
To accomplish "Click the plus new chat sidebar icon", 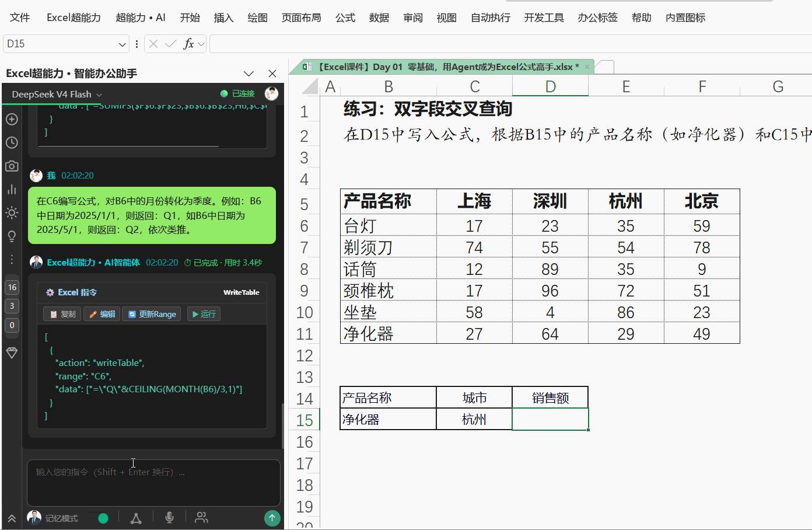I will (12, 119).
